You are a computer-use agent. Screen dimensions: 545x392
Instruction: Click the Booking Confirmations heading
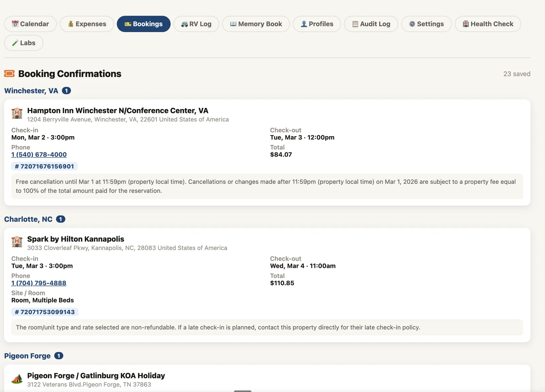pos(69,74)
